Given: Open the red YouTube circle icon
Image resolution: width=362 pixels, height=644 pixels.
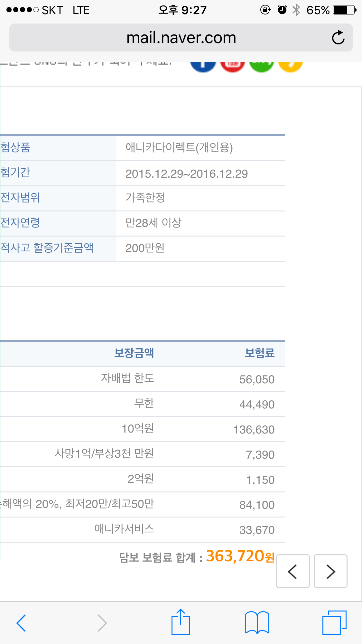Looking at the screenshot, I should tap(232, 66).
